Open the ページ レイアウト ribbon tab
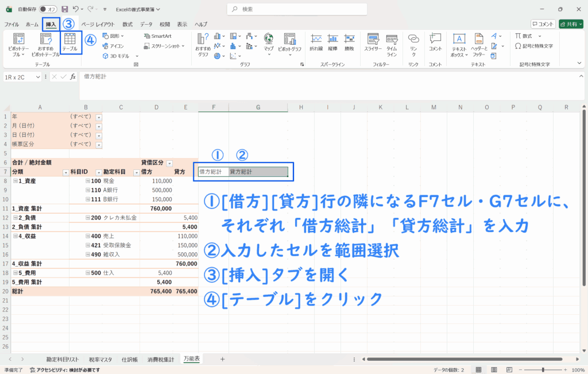 click(x=98, y=25)
